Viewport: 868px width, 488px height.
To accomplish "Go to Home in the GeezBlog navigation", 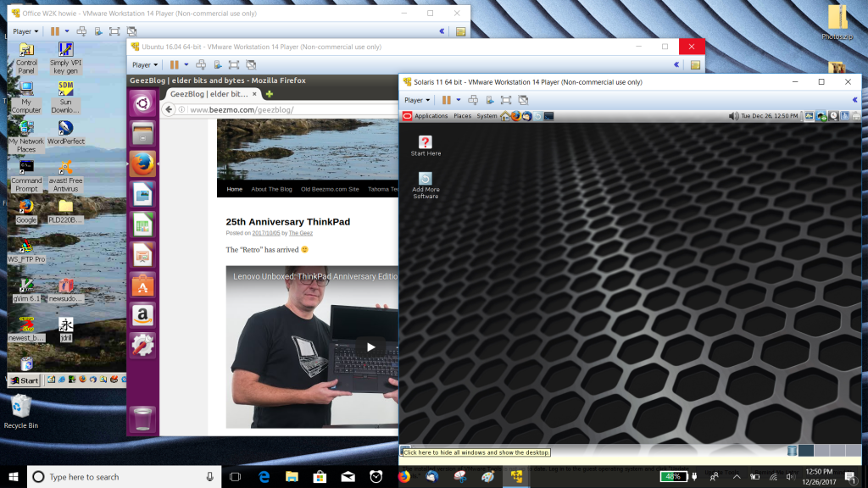I will click(x=234, y=189).
